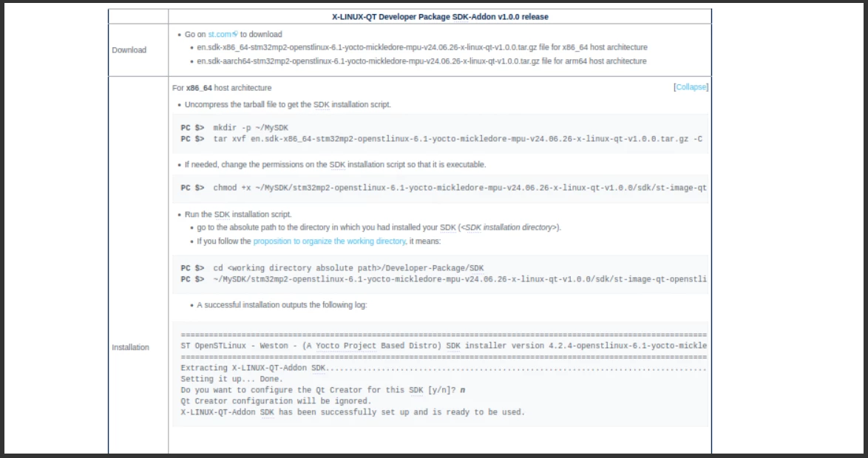The height and width of the screenshot is (458, 868).
Task: Click the x86_64 tar.gz file name line
Action: pos(422,47)
